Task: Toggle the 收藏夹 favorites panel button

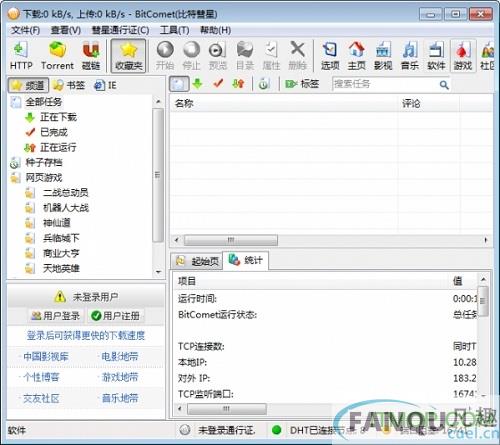Action: click(x=128, y=56)
